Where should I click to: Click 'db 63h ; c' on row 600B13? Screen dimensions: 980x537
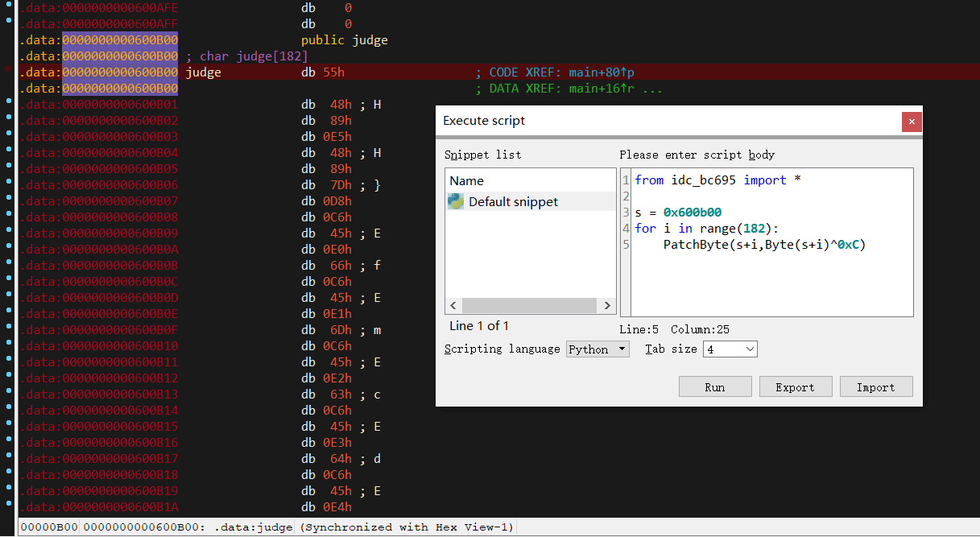(341, 394)
